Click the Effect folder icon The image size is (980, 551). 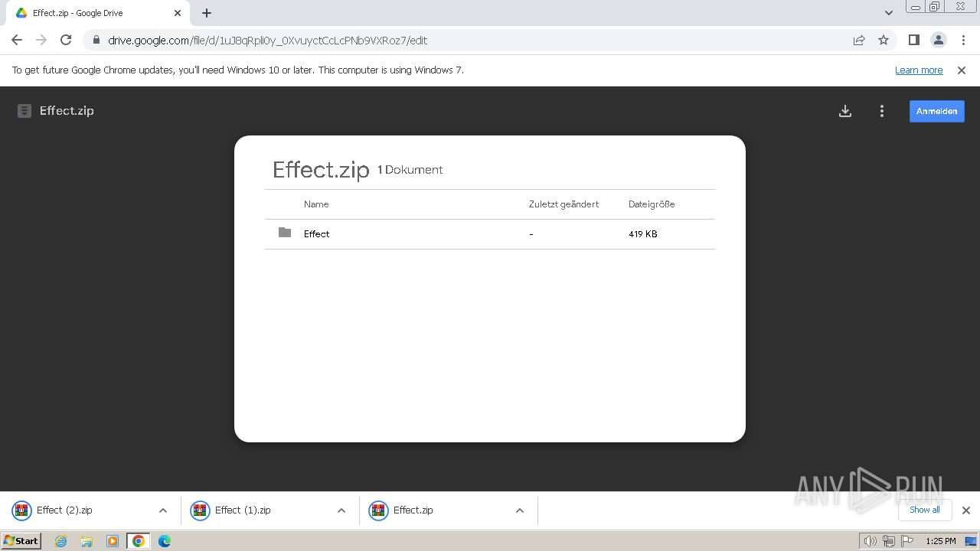click(x=285, y=233)
